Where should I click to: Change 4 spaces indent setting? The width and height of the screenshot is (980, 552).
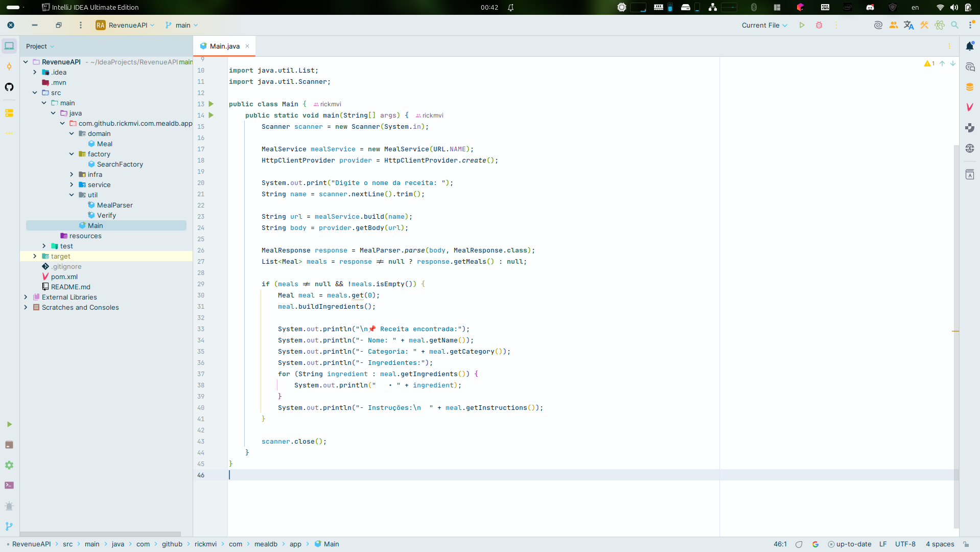click(940, 544)
